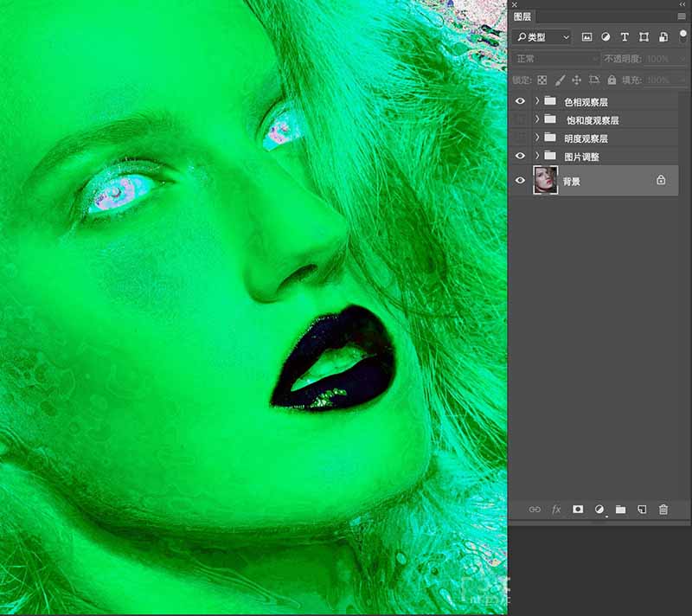Screen dimensions: 692x616
Task: Select the 色相观察层 group name
Action: coord(586,102)
